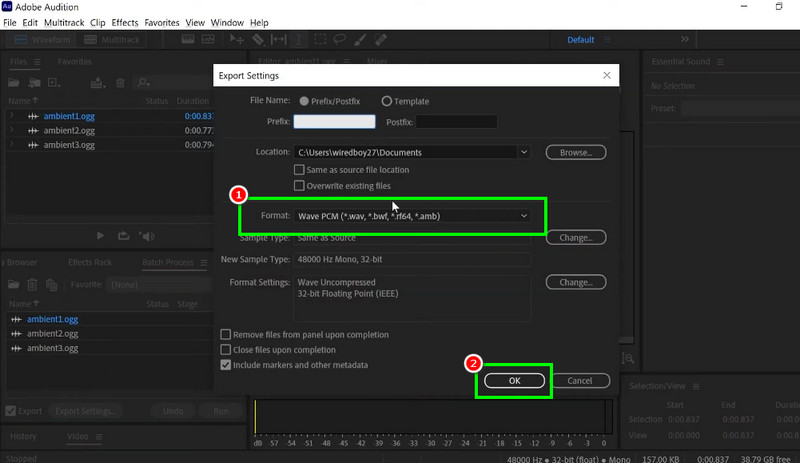The height and width of the screenshot is (463, 800).
Task: Click the Files panel search icon
Action: (x=143, y=82)
